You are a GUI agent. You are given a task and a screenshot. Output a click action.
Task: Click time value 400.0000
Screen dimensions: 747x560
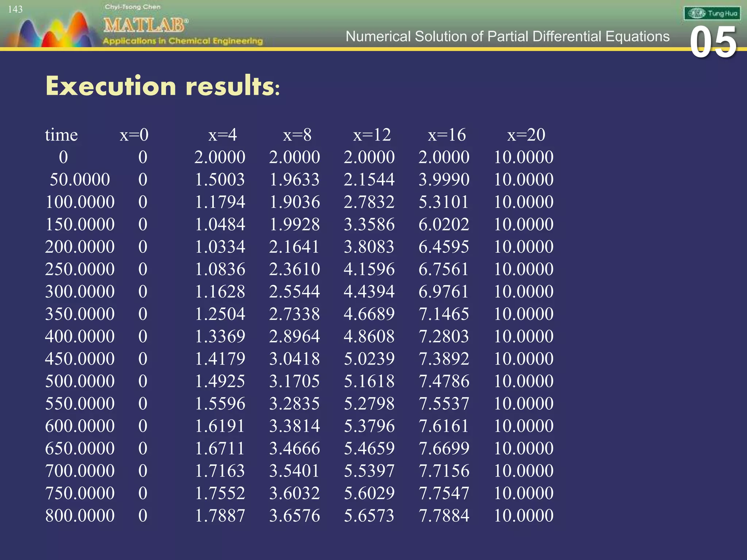coord(80,336)
